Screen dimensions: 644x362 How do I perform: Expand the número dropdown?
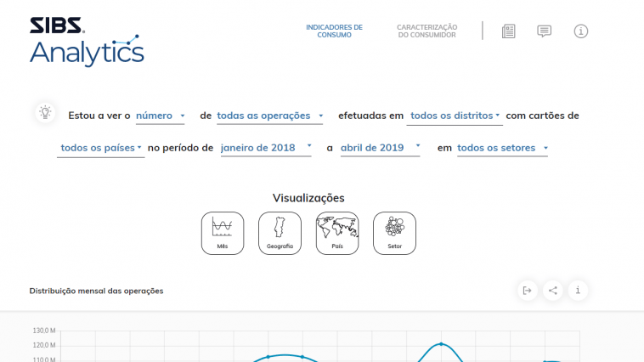(x=161, y=116)
